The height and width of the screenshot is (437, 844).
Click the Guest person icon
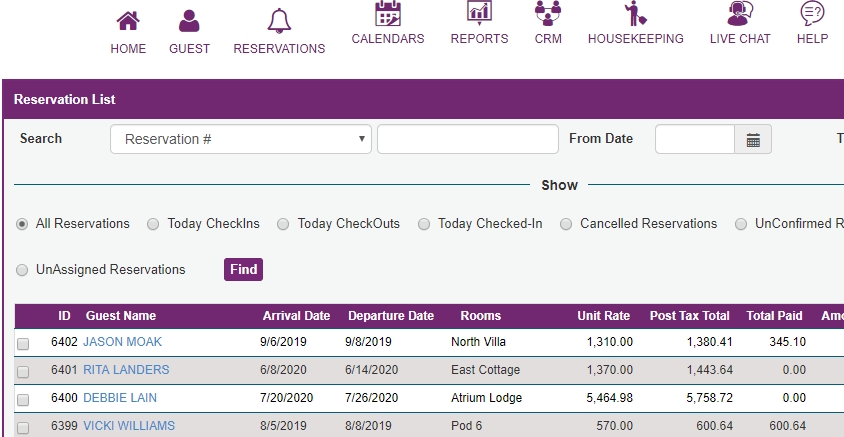(x=189, y=21)
